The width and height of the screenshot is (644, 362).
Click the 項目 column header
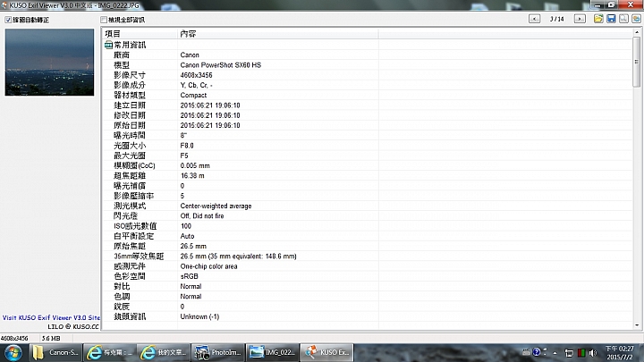140,34
